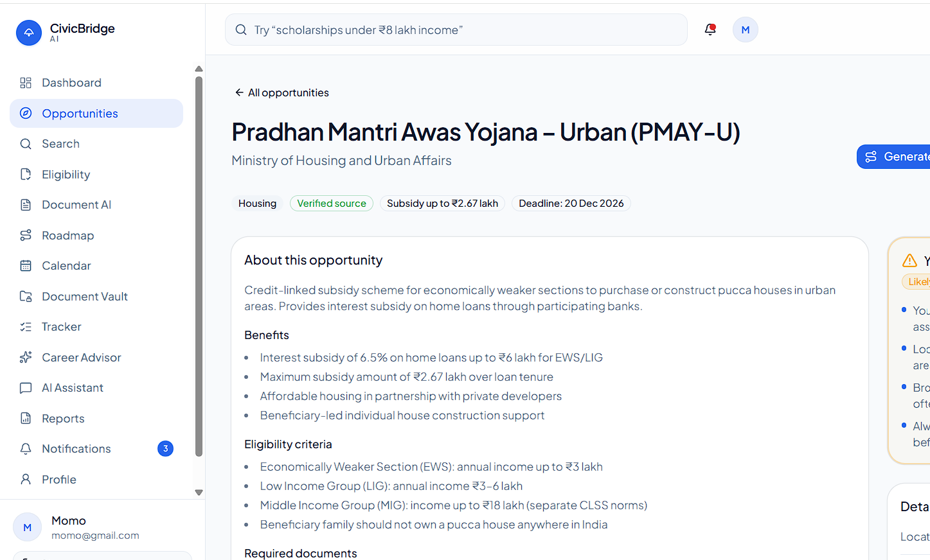Select the Opportunities menu item
This screenshot has height=560, width=930.
[96, 114]
